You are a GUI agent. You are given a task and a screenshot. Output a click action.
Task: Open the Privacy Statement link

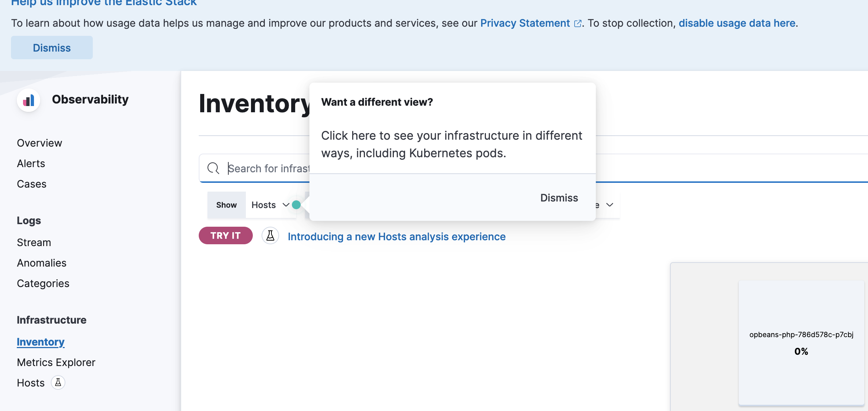click(525, 23)
